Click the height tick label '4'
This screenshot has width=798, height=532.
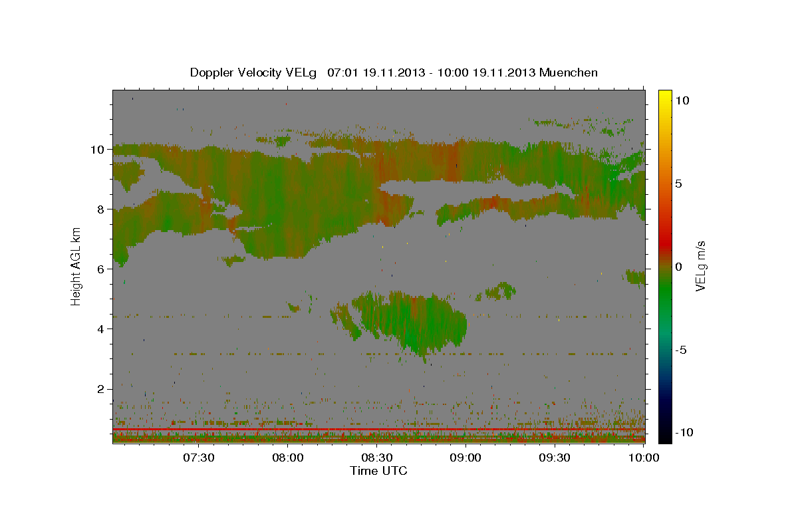(101, 329)
